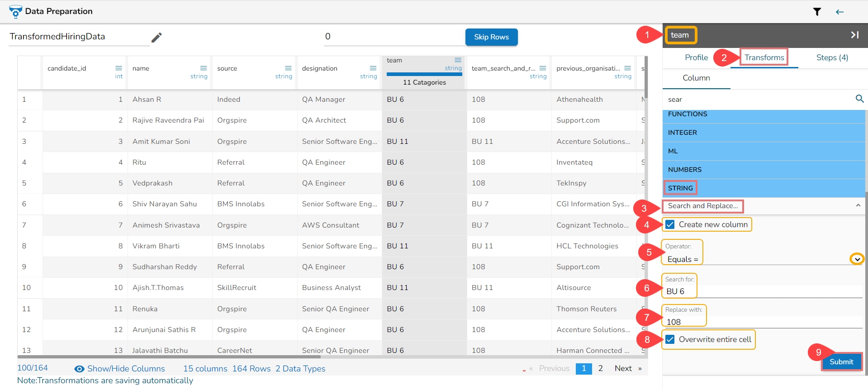
Task: Select the Search and Replace transform
Action: pos(702,206)
